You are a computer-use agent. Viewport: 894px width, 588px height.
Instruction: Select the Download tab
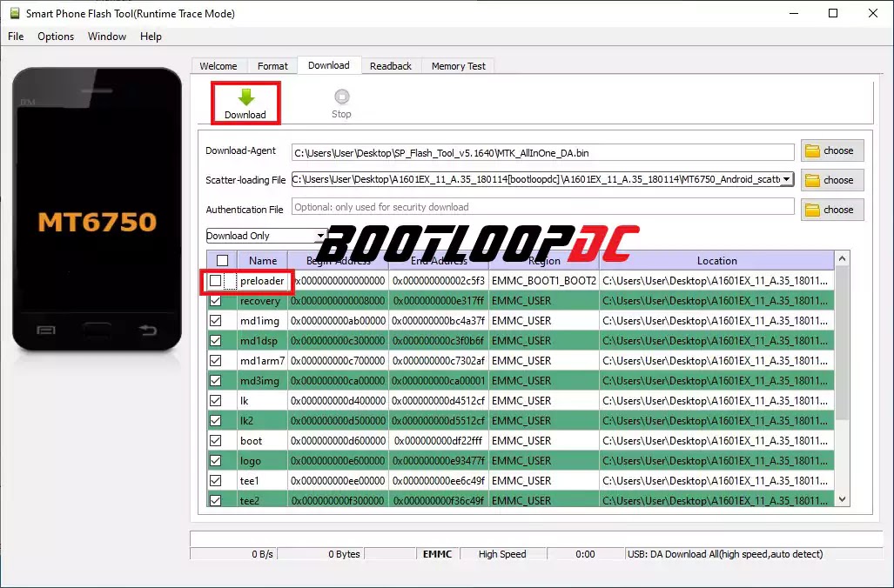coord(329,65)
